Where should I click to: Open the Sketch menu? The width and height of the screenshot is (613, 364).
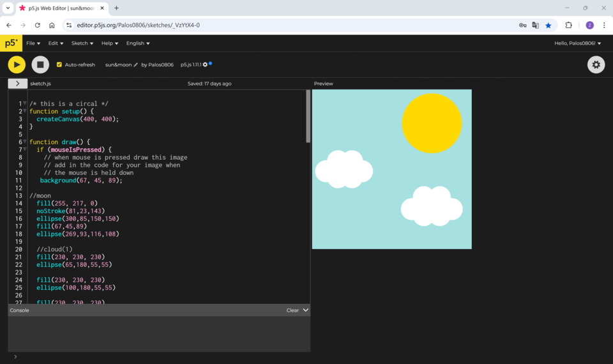coord(82,43)
